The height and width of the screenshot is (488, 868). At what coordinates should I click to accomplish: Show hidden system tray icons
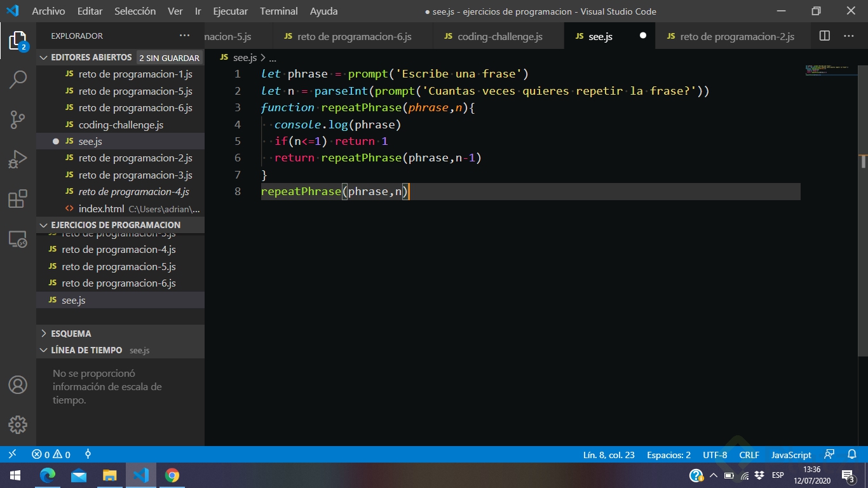point(714,475)
